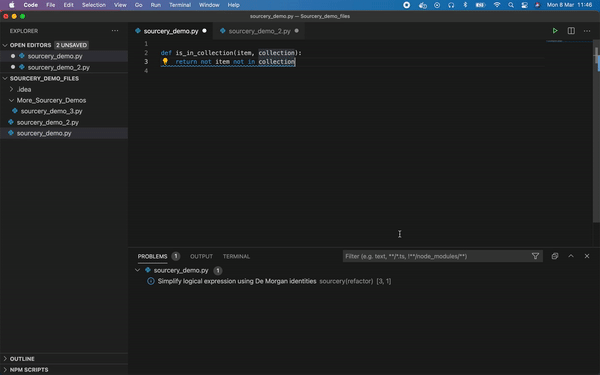Switch to the sourcery_demo_2.py editor tab
Viewport: 600px width, 375px height.
[259, 31]
